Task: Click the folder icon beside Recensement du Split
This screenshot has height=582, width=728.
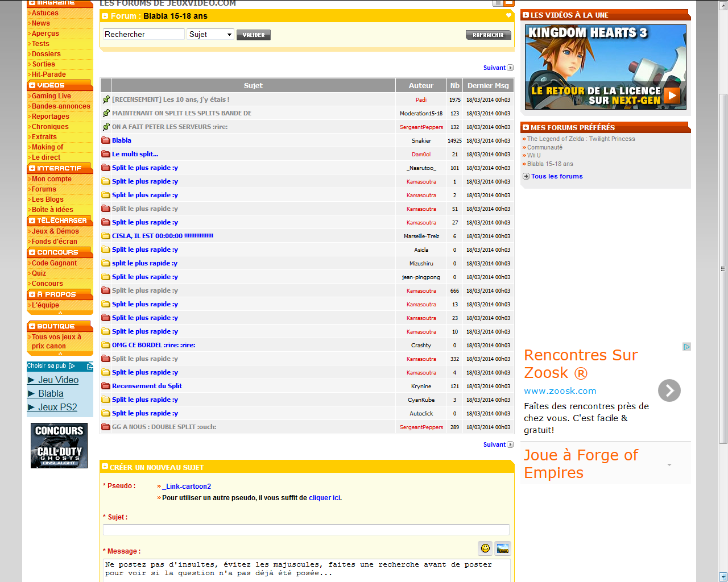Action: point(106,386)
